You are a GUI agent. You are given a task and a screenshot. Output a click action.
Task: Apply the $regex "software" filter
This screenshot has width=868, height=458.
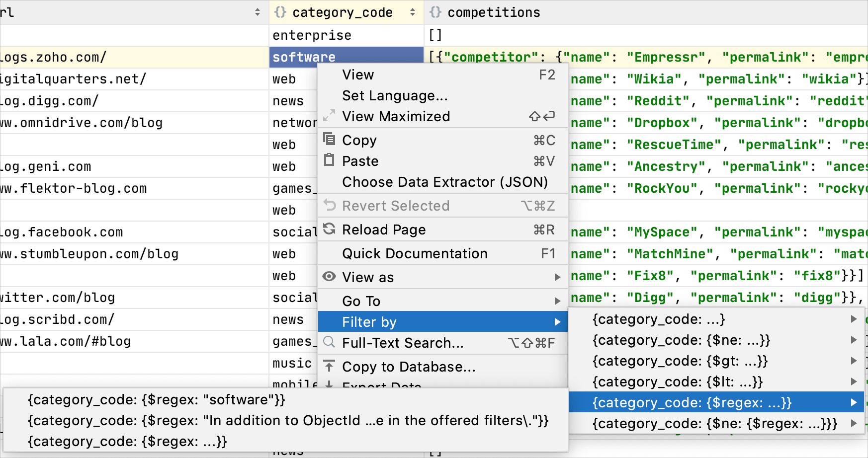click(x=157, y=400)
